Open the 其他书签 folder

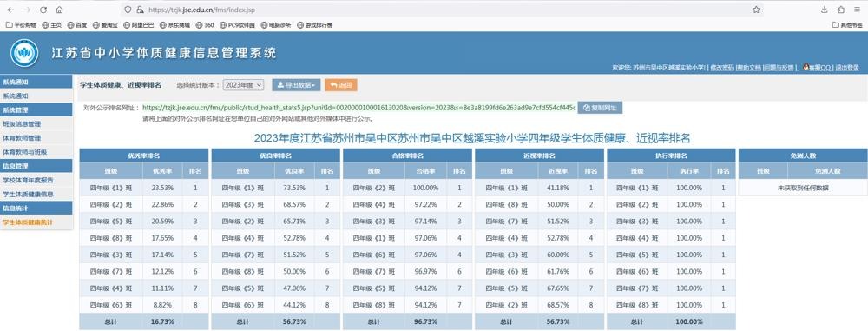coord(847,25)
